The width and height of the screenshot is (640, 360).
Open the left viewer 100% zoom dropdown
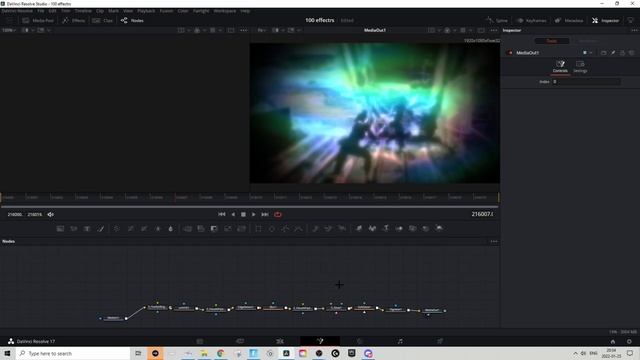9,30
